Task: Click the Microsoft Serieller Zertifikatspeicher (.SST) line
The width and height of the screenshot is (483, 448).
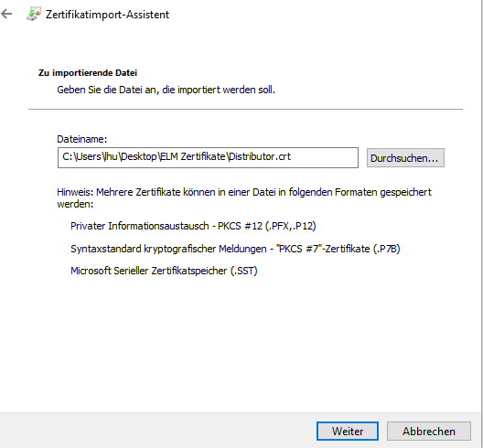Action: point(164,271)
